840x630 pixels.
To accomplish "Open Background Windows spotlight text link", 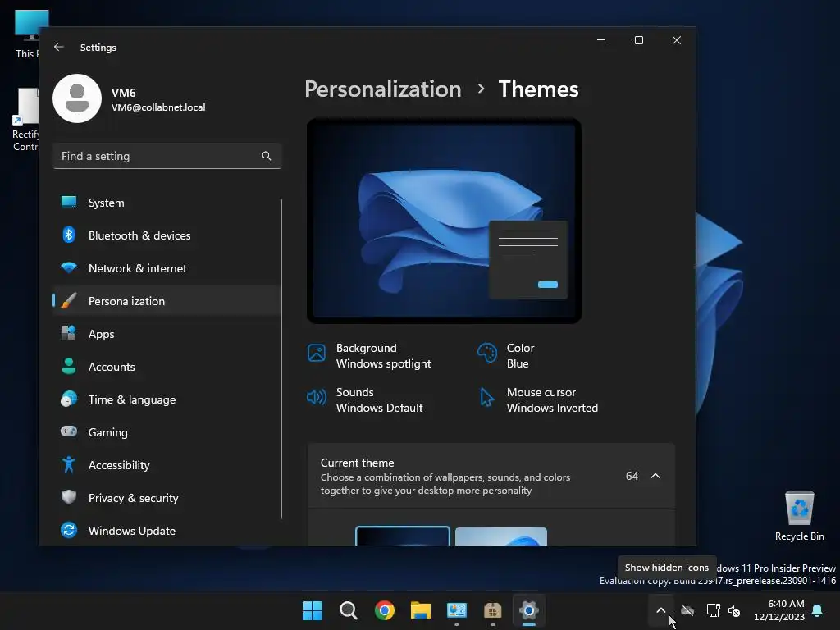I will (383, 356).
